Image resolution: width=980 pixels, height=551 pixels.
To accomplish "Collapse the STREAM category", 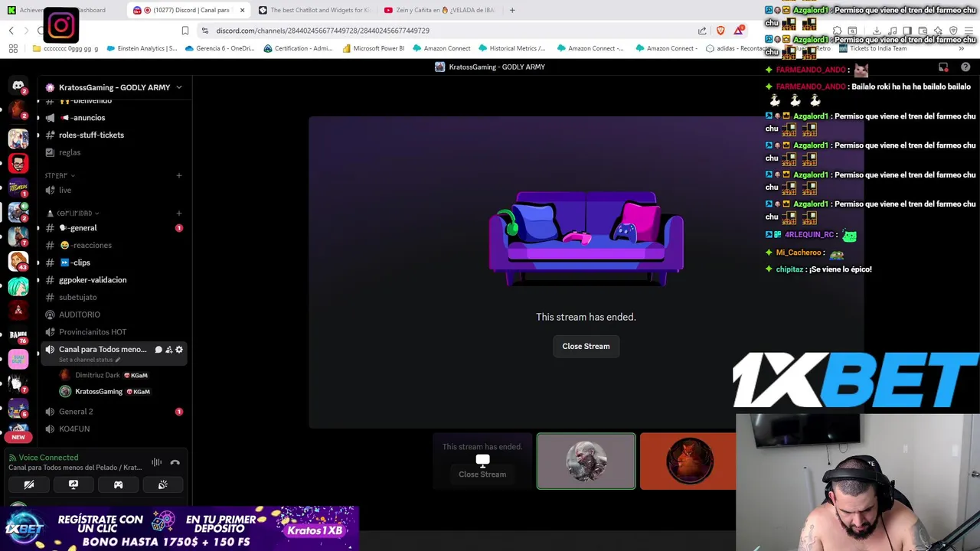I will pos(60,175).
